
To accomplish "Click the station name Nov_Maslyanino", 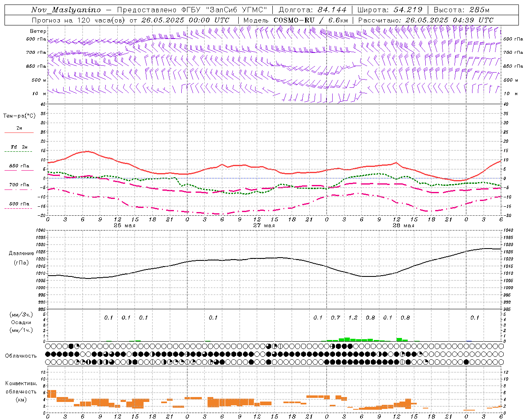I will [x=66, y=10].
